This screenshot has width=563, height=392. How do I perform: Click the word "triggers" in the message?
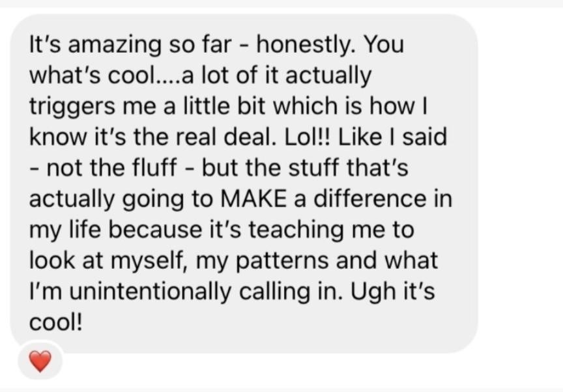tap(72, 107)
